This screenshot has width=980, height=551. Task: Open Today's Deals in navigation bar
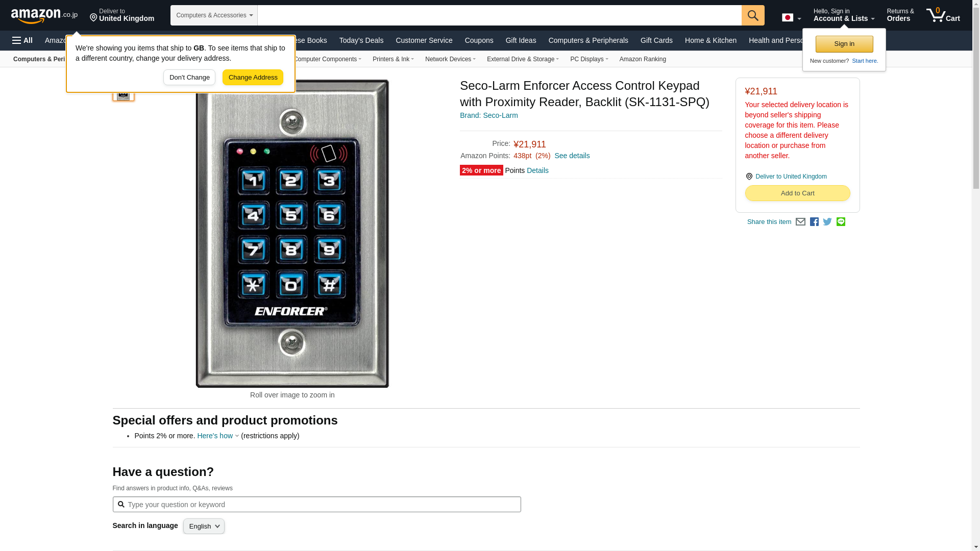[361, 40]
